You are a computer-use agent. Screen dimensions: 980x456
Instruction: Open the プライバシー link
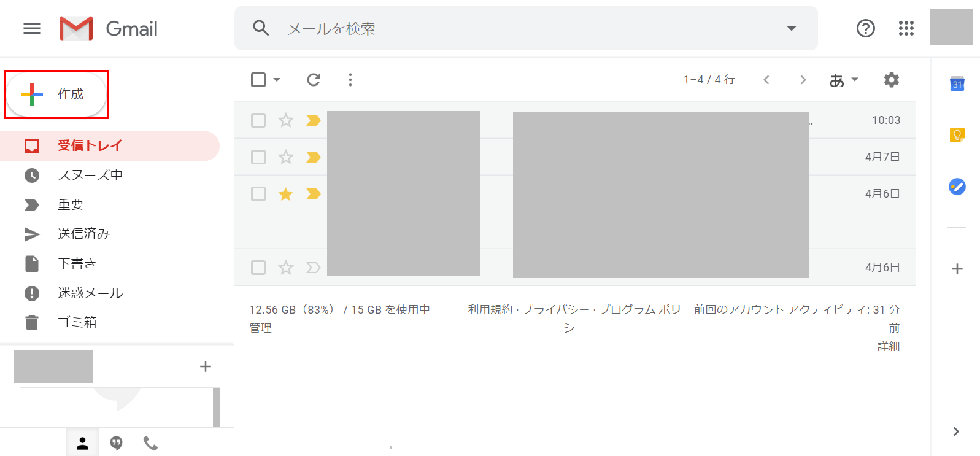[x=555, y=309]
